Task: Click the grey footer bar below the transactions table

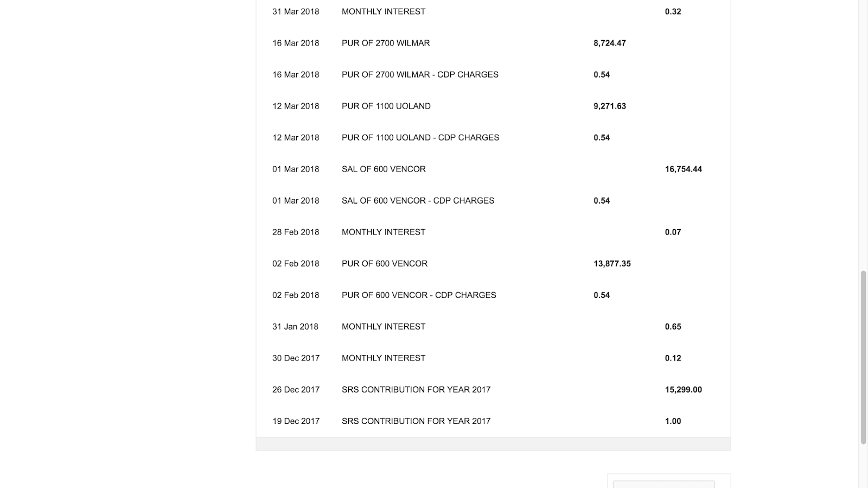Action: coord(493,444)
